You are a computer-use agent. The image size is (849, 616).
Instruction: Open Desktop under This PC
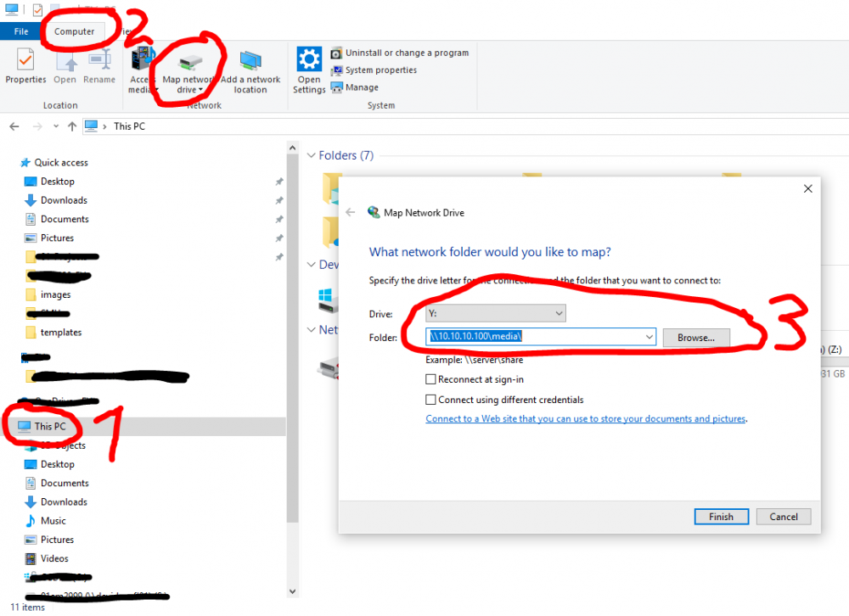pyautogui.click(x=50, y=464)
